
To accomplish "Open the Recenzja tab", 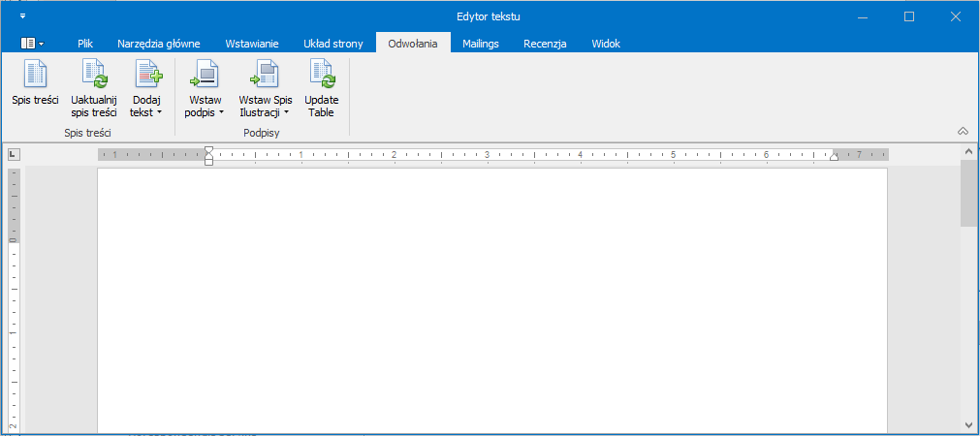I will [544, 44].
